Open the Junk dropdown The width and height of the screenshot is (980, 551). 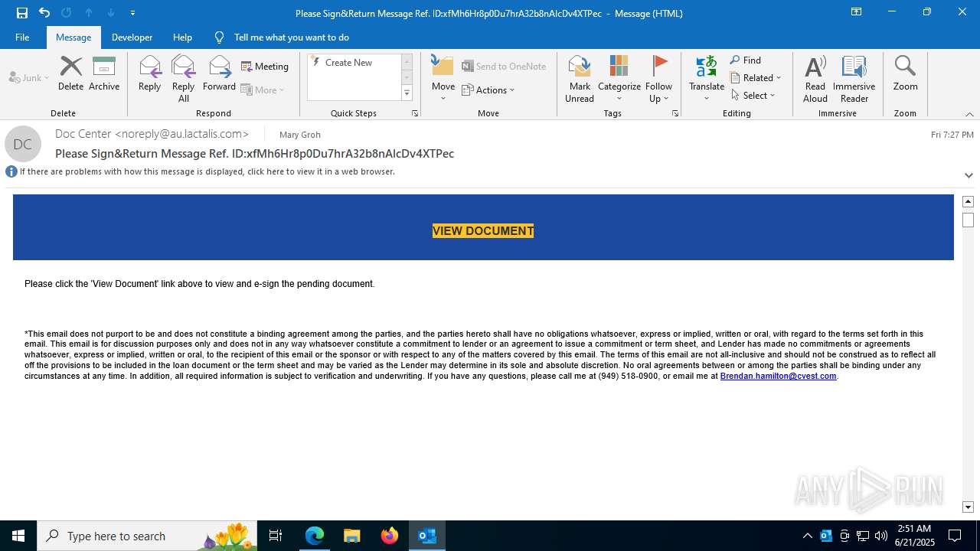(x=29, y=77)
